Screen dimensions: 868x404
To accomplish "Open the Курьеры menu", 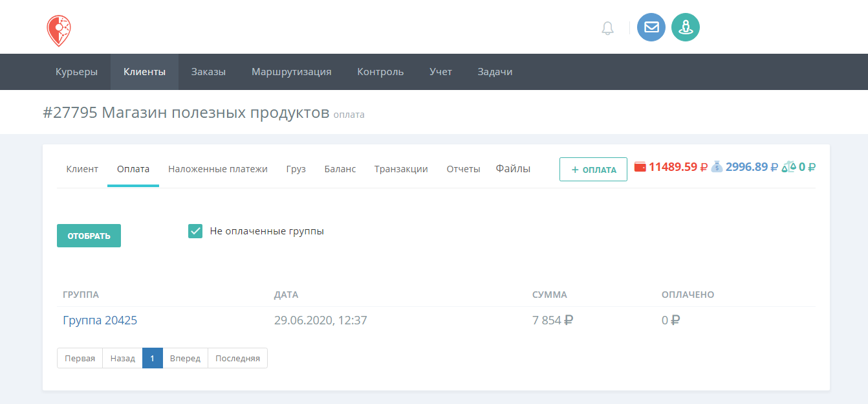I will point(76,72).
